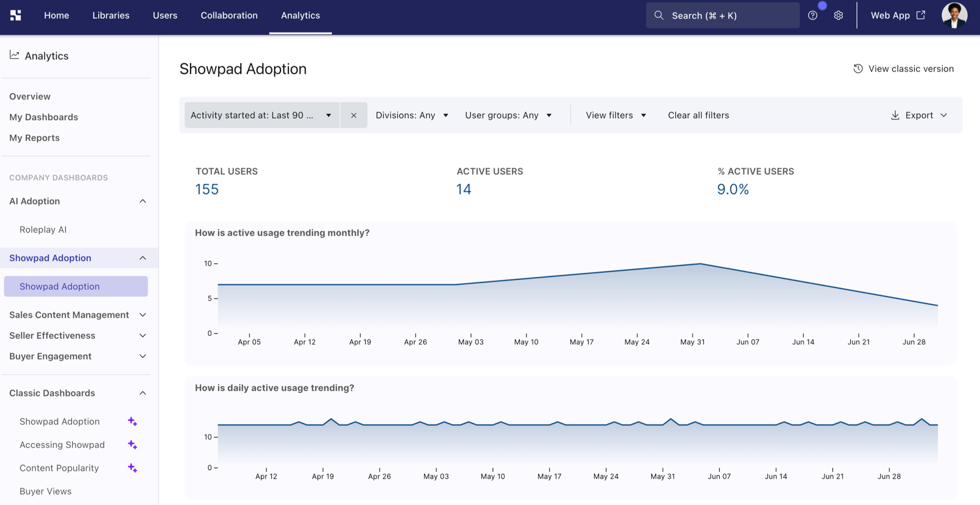This screenshot has height=505, width=980.
Task: Open the settings gear icon
Action: pyautogui.click(x=839, y=15)
